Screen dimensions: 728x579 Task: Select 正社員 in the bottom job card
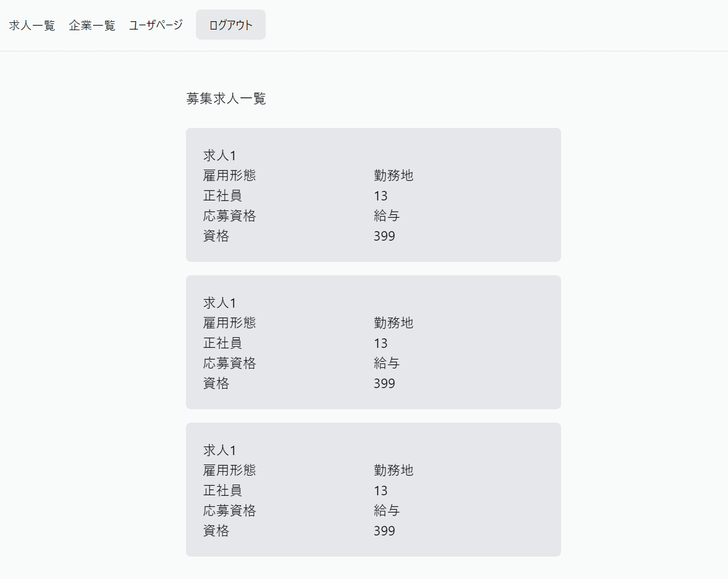pos(222,490)
